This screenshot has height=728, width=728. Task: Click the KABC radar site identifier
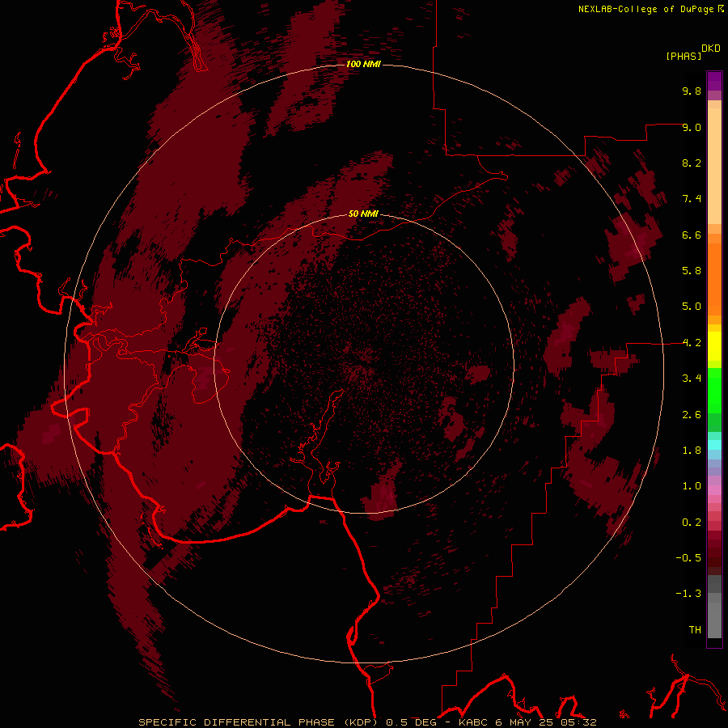point(474,722)
